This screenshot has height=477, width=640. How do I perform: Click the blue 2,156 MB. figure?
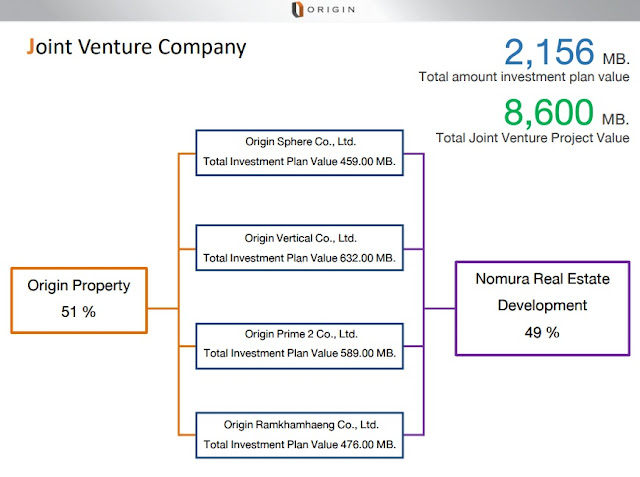click(567, 53)
